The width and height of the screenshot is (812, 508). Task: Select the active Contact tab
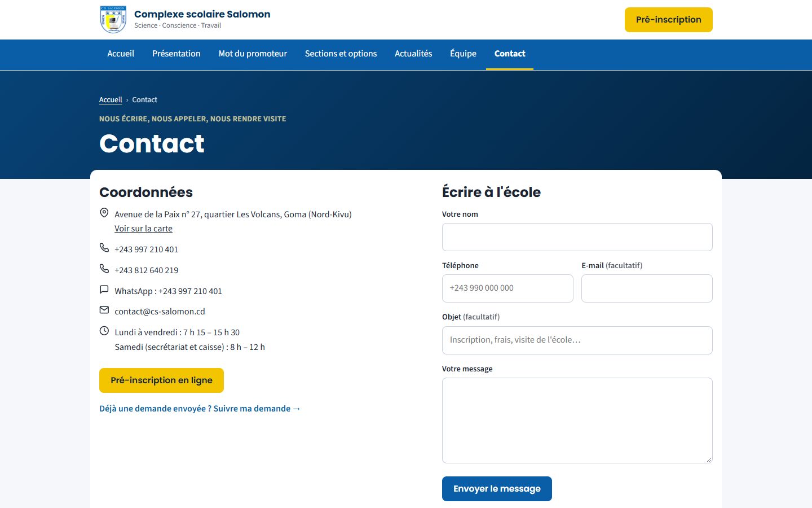click(510, 54)
